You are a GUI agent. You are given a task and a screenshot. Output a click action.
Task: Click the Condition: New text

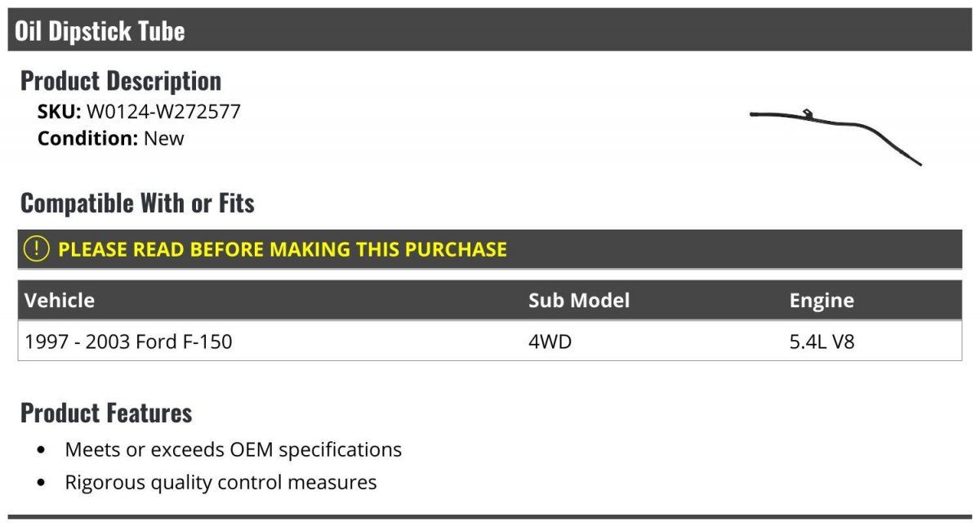[111, 138]
